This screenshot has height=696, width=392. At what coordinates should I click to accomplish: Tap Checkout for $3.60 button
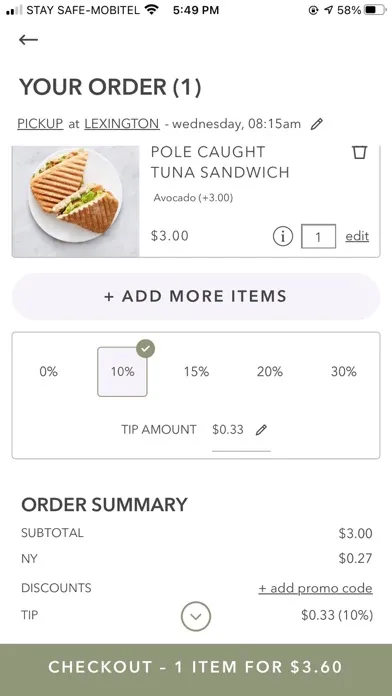pyautogui.click(x=196, y=668)
